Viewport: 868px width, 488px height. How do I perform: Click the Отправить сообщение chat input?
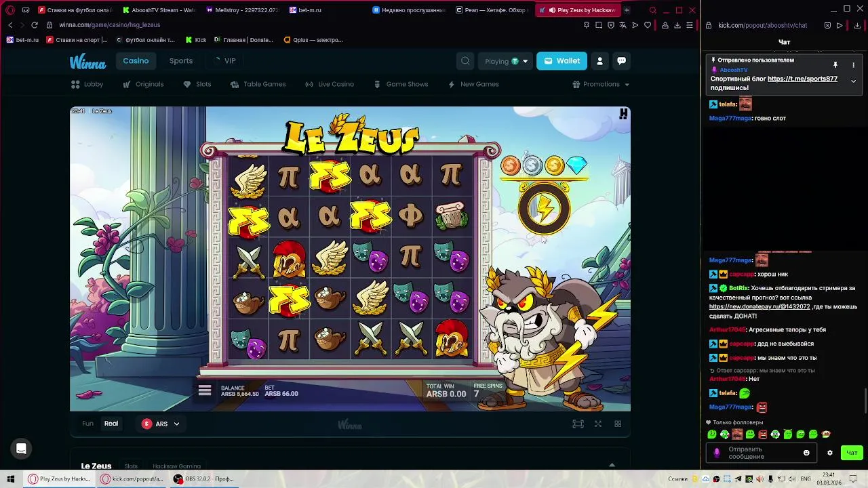point(759,453)
